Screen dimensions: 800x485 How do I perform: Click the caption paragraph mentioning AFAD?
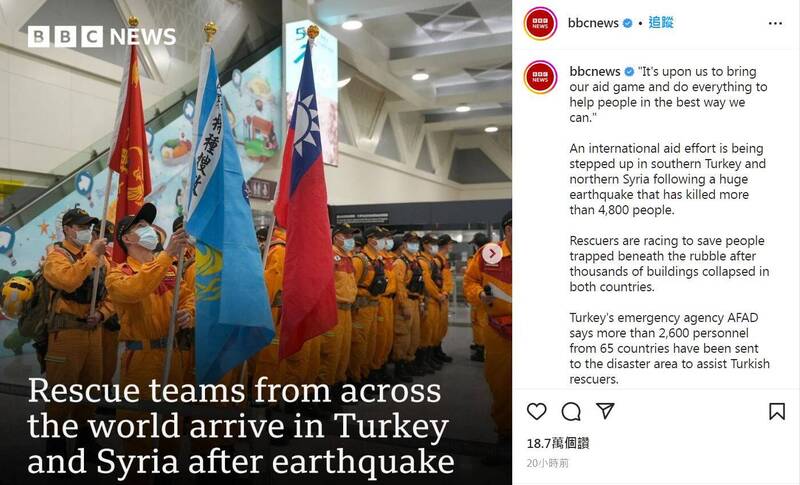(x=669, y=348)
